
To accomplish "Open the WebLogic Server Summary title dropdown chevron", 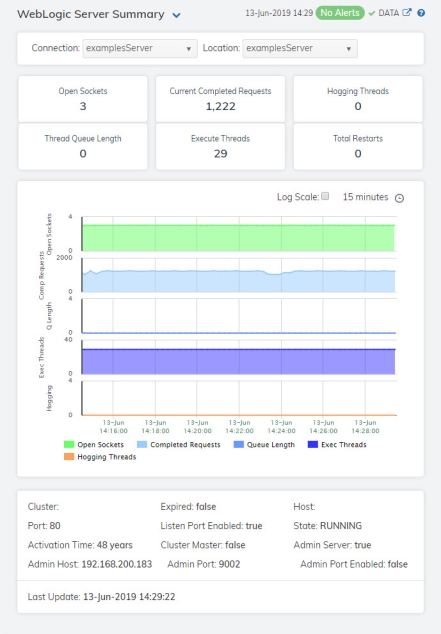I will click(176, 15).
